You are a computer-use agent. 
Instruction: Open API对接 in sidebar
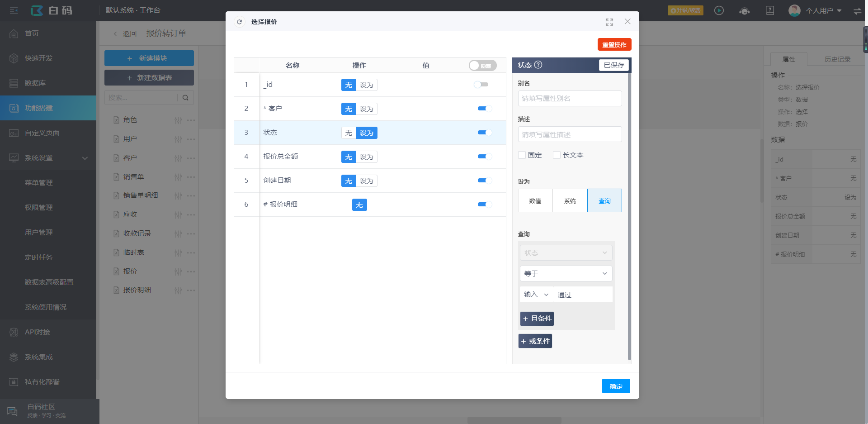point(48,332)
